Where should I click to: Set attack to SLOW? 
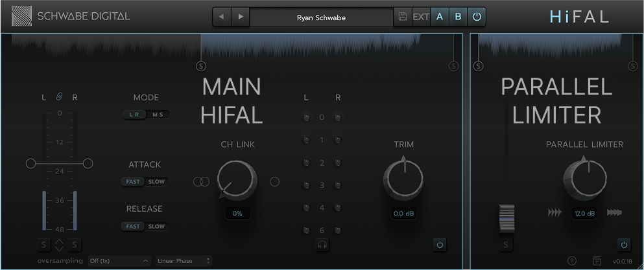156,181
